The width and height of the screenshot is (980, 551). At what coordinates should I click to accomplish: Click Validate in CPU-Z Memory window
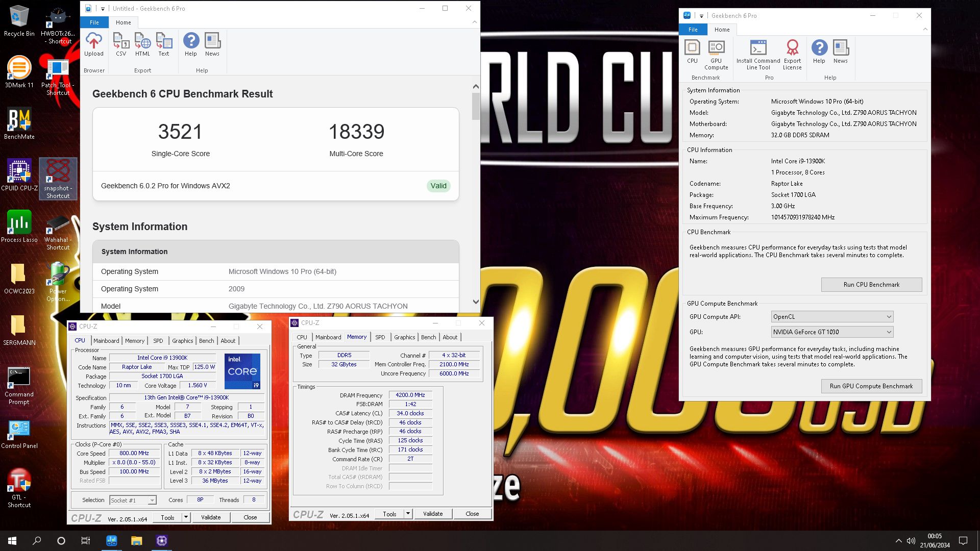[x=433, y=514]
